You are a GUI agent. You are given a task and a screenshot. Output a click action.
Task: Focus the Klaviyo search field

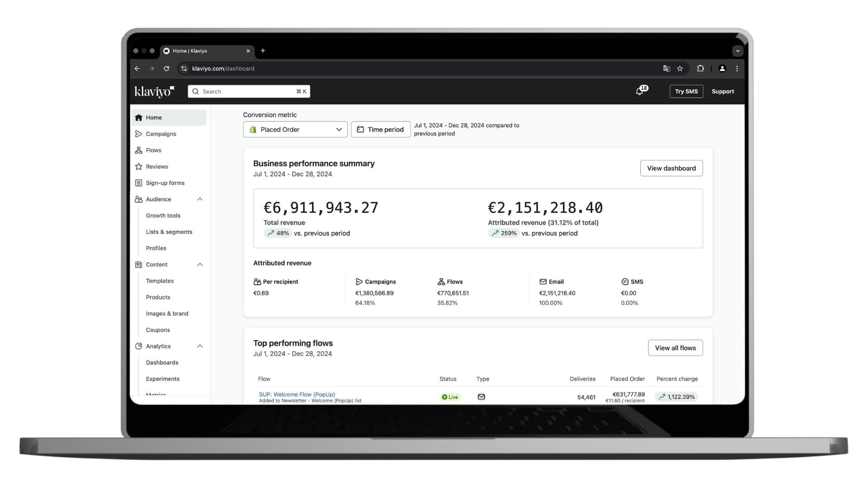[249, 91]
